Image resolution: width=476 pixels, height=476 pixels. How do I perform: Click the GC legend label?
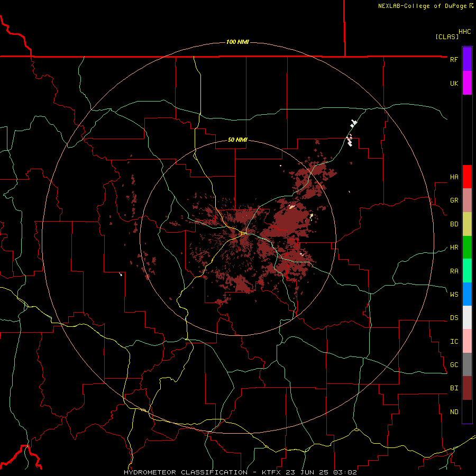pyautogui.click(x=454, y=364)
